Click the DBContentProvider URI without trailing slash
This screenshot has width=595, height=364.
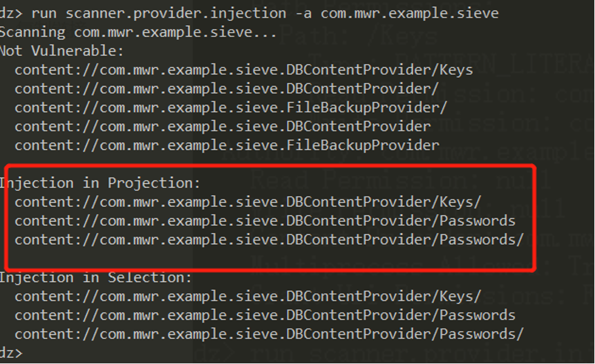(222, 126)
